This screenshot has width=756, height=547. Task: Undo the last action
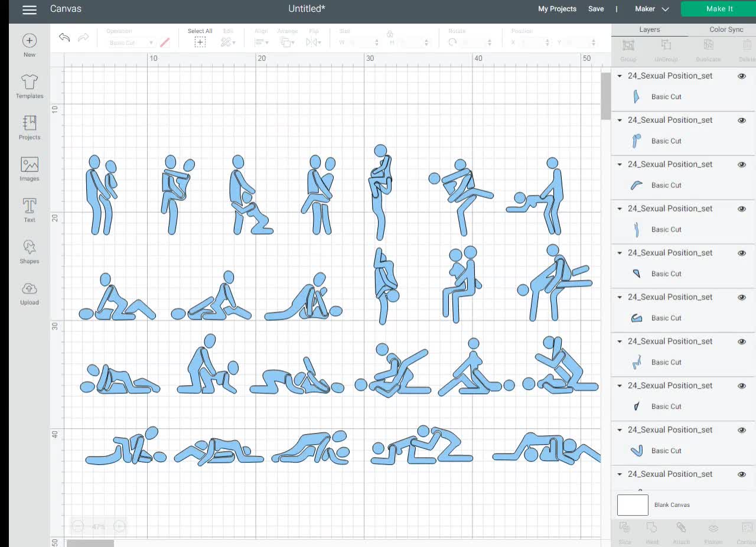point(64,38)
